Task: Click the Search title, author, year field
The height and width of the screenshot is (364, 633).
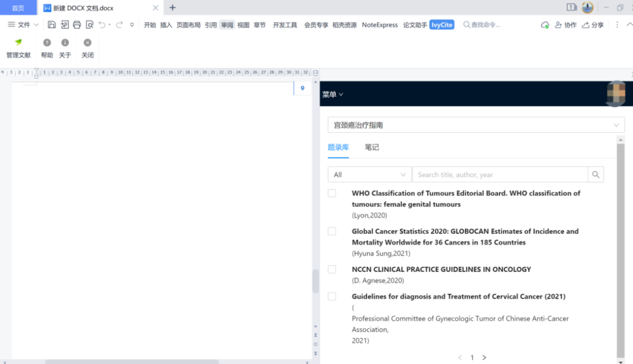Action: pyautogui.click(x=500, y=174)
